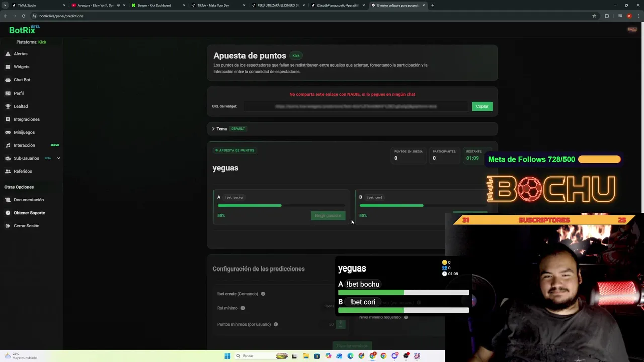Expand the Tema section chevron

tap(213, 129)
